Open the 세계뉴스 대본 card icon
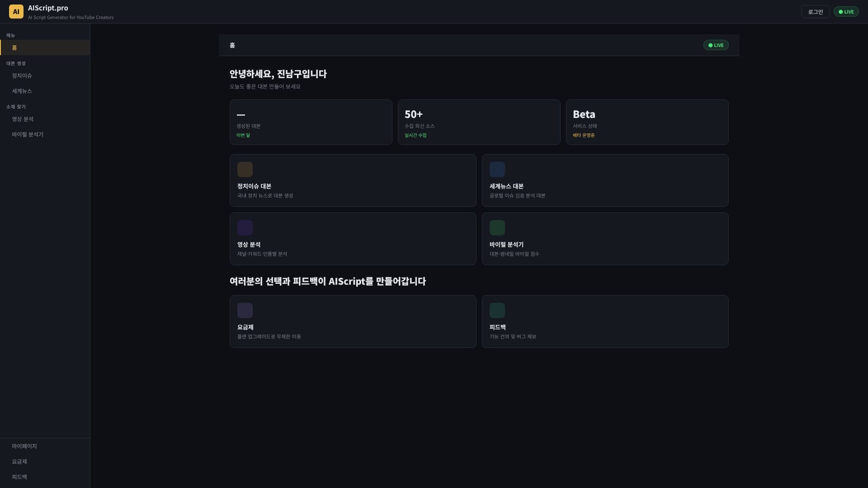 click(497, 169)
